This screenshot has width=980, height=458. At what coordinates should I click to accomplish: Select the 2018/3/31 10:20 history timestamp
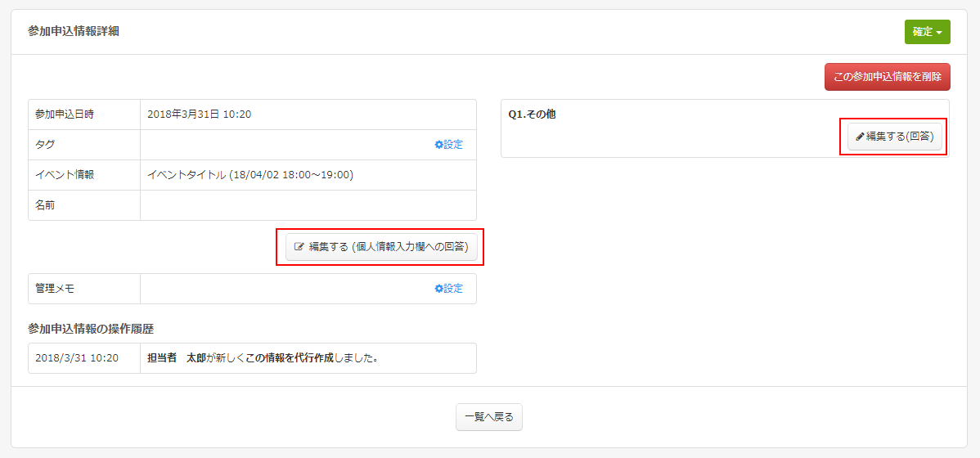pos(77,358)
